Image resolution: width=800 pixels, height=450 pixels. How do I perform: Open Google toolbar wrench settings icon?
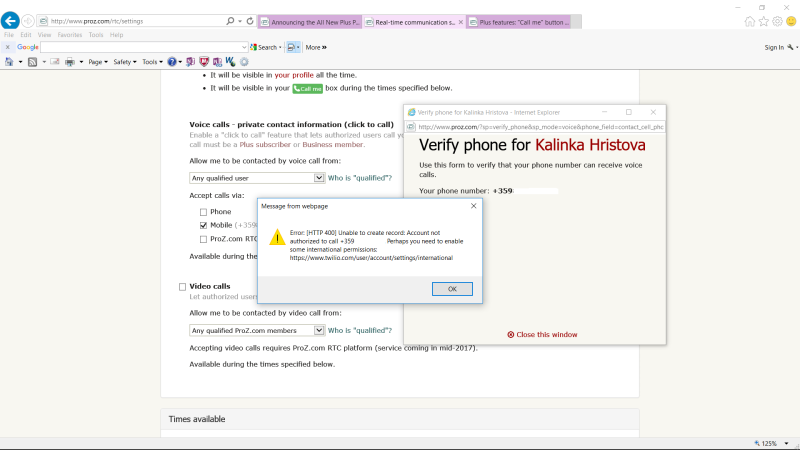790,47
